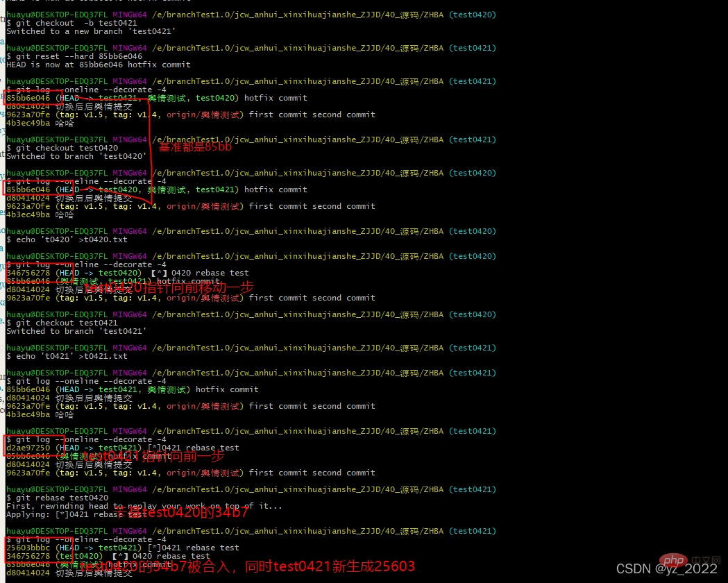The width and height of the screenshot is (728, 583).
Task: Click the new commit hash 25603bbbc
Action: pos(28,548)
